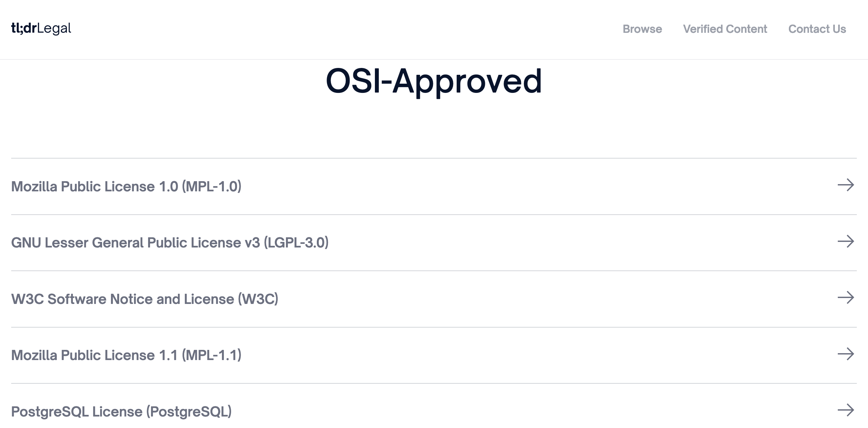Open the Browse menu item
Image resolution: width=868 pixels, height=428 pixels.
[642, 29]
